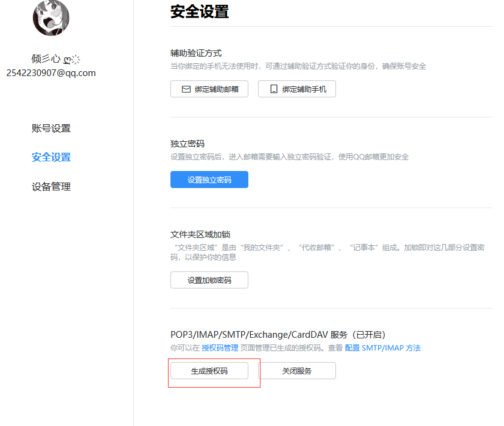504x426 pixels.
Task: Click the 生成授权码 button
Action: tap(209, 371)
